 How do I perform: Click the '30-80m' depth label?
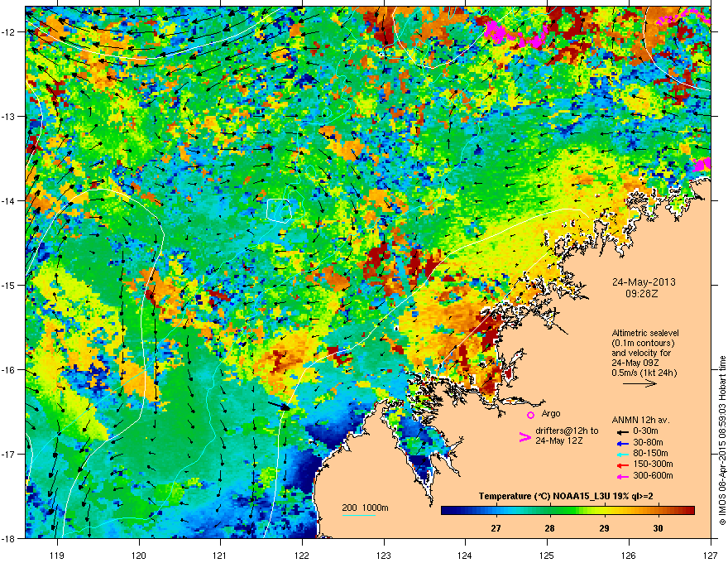pyautogui.click(x=648, y=442)
